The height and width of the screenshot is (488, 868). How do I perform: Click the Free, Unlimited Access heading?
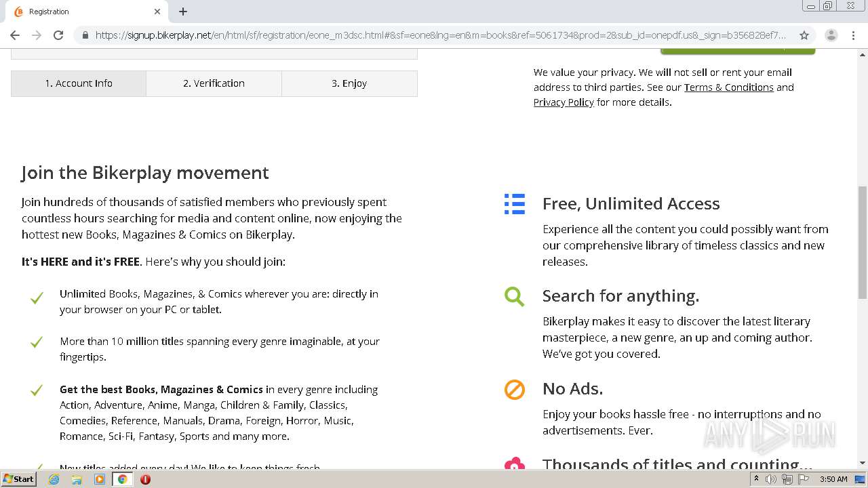(631, 204)
